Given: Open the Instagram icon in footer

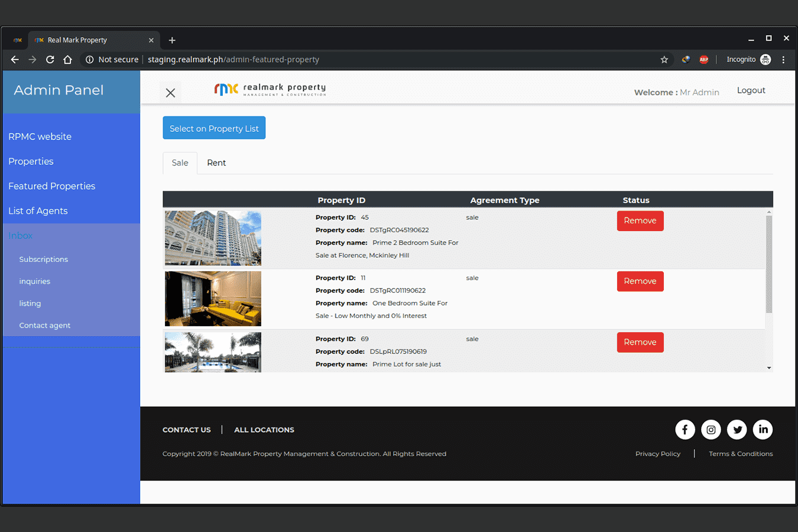Looking at the screenshot, I should click(711, 430).
